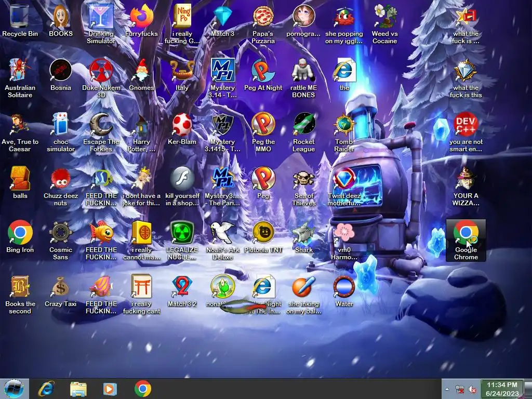Open the Bosnia desktop shortcut

pyautogui.click(x=60, y=75)
